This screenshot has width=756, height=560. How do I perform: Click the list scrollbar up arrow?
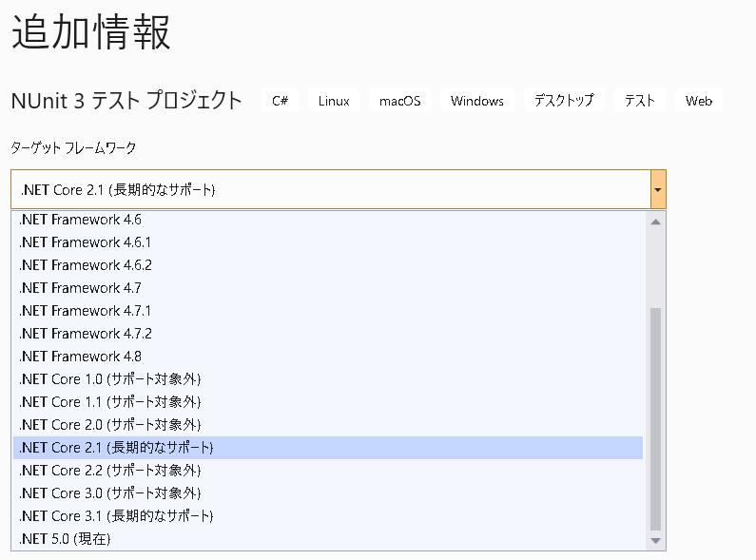pos(655,222)
